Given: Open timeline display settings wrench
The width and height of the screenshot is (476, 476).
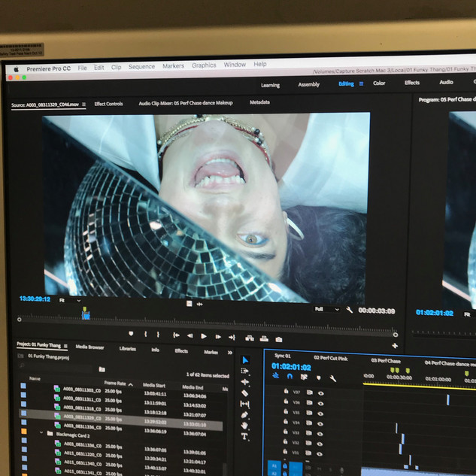Looking at the screenshot, I should (x=332, y=378).
